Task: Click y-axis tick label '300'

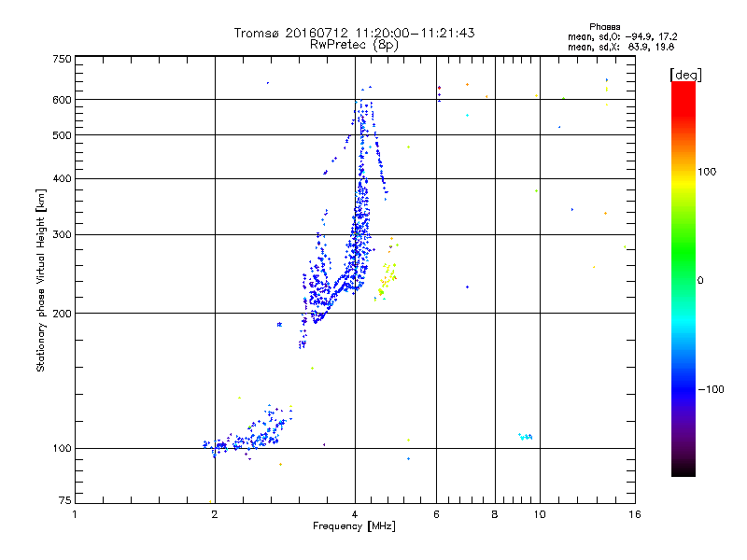Action: coord(62,235)
